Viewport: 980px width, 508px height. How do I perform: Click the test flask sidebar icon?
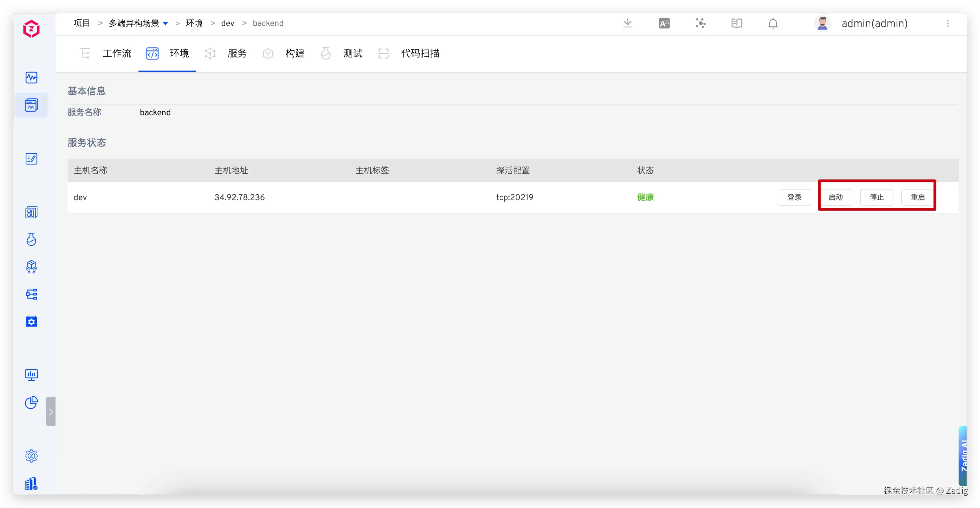(x=31, y=240)
